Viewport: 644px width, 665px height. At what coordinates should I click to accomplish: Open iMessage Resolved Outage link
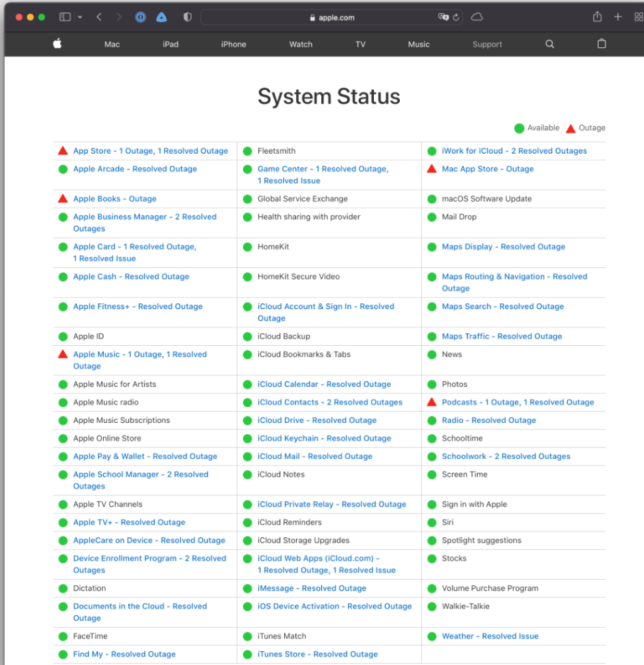pyautogui.click(x=312, y=589)
